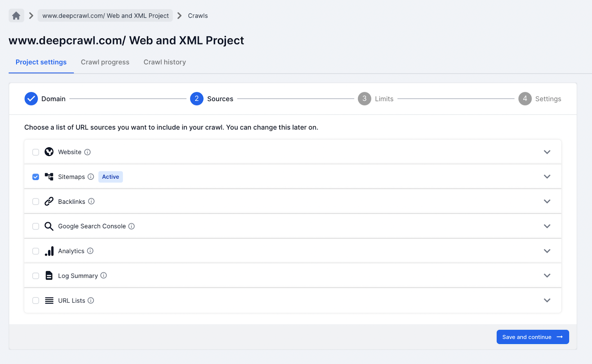The image size is (592, 364).
Task: Click the URL Lists info icon
Action: (x=91, y=300)
